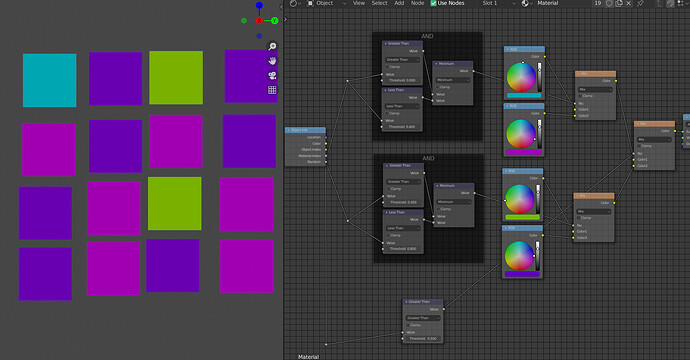The width and height of the screenshot is (690, 360).
Task: Open the View menu
Action: coord(359,3)
